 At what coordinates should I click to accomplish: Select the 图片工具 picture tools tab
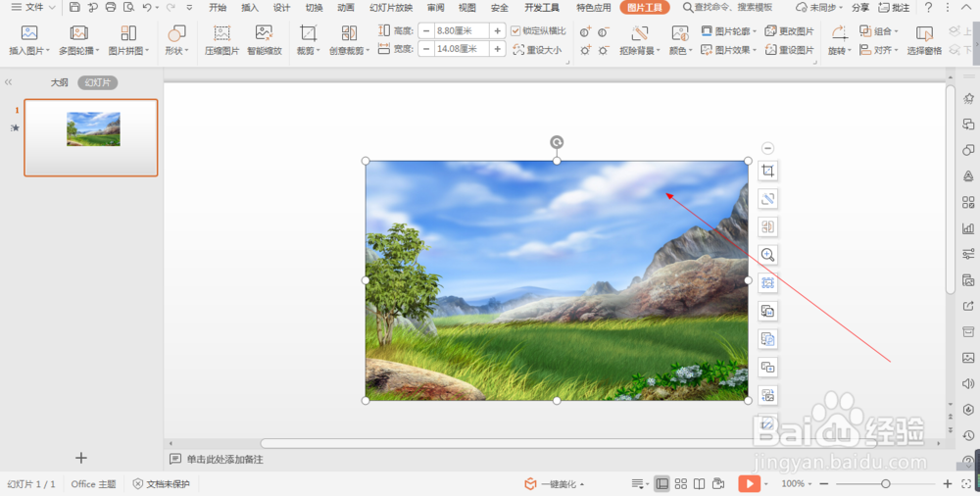[x=645, y=8]
